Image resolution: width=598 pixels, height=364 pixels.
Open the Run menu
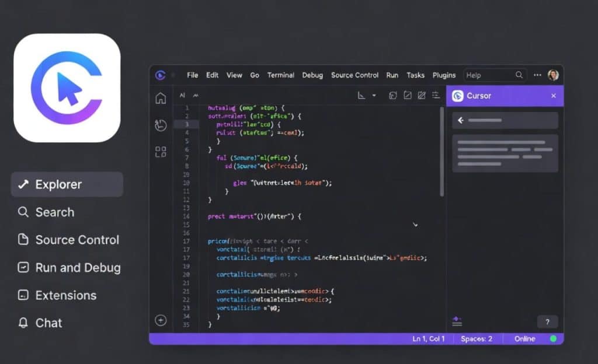[x=392, y=75]
